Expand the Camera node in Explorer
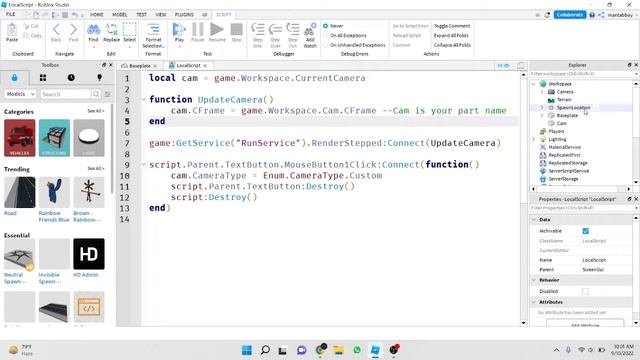Image resolution: width=640 pixels, height=360 pixels. [542, 92]
